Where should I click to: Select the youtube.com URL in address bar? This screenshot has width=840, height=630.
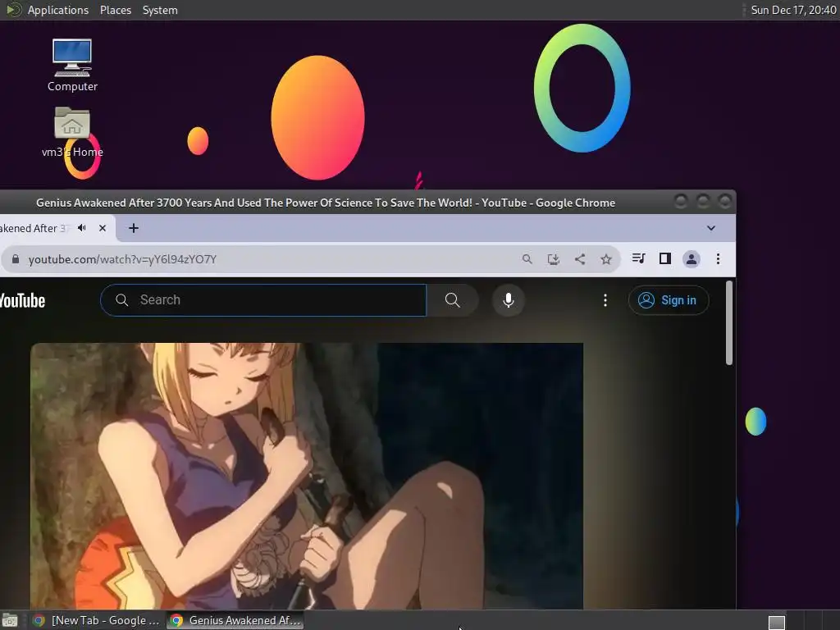pos(122,259)
